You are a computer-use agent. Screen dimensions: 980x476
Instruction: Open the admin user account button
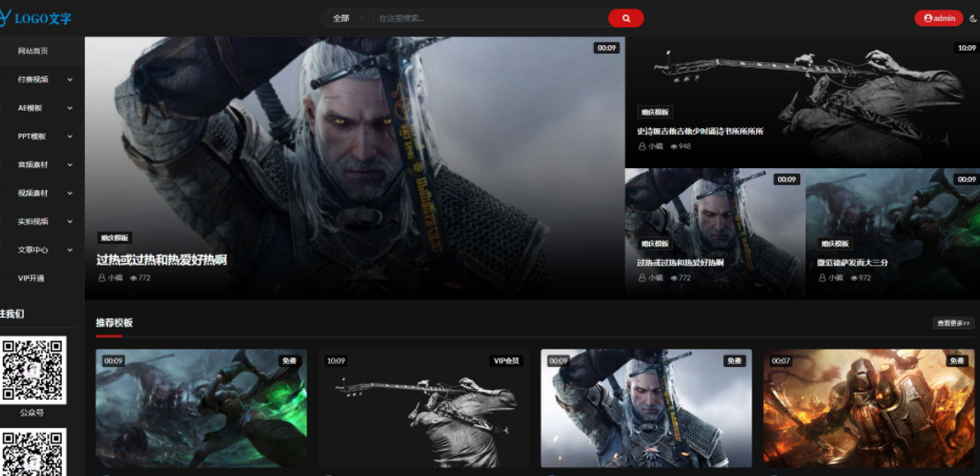[938, 18]
